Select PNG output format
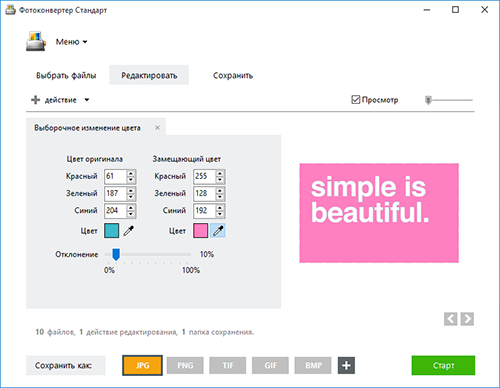 click(185, 365)
